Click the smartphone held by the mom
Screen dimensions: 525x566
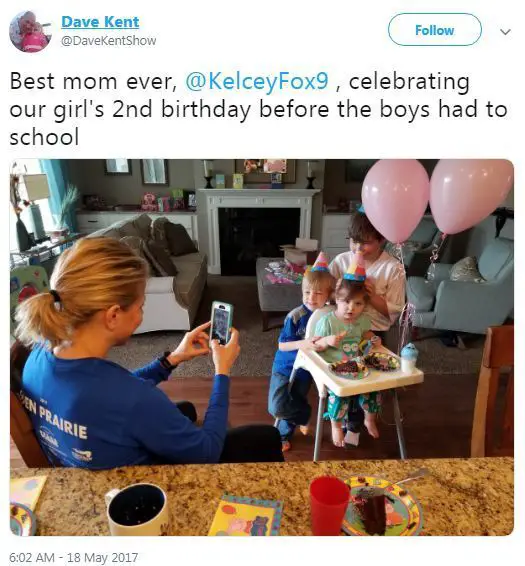click(x=221, y=323)
